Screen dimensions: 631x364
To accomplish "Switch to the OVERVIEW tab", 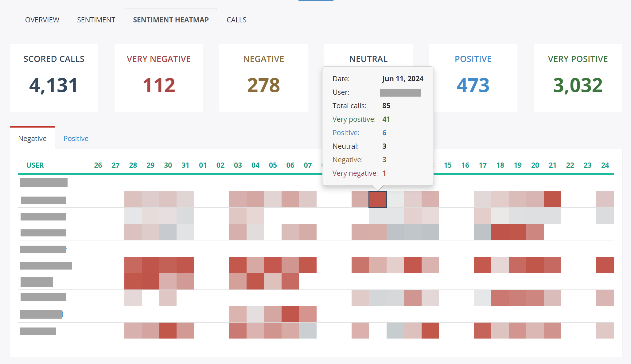I will coord(42,20).
